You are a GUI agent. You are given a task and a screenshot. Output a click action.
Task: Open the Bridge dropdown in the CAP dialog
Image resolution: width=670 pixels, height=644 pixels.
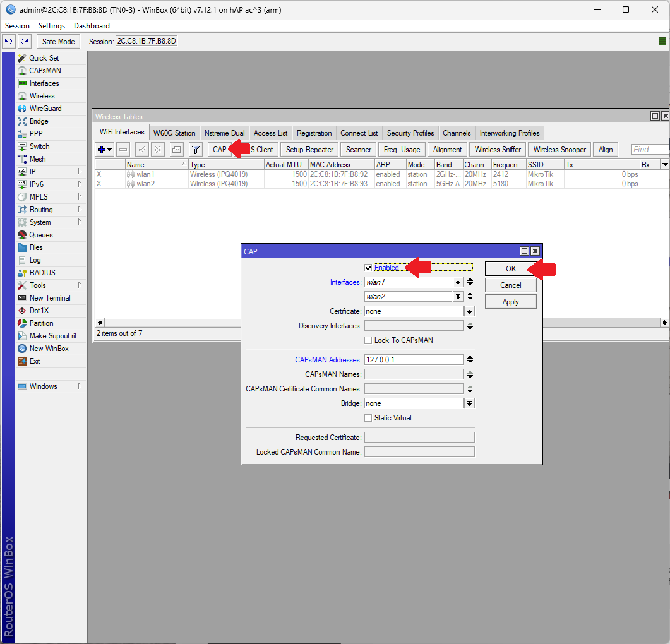point(468,403)
